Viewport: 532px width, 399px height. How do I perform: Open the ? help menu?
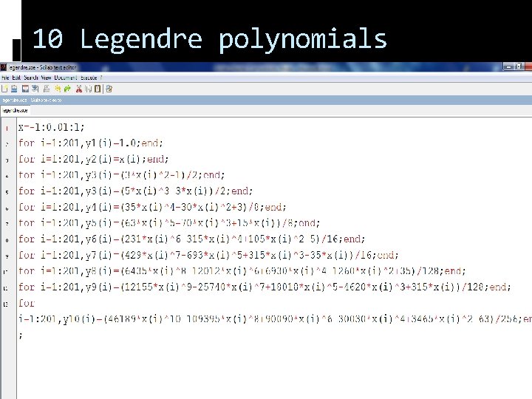click(100, 78)
